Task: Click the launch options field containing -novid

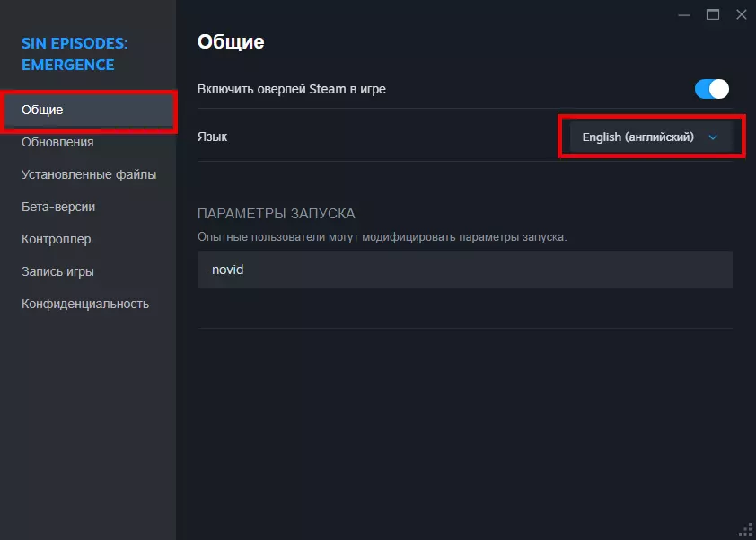Action: [464, 270]
